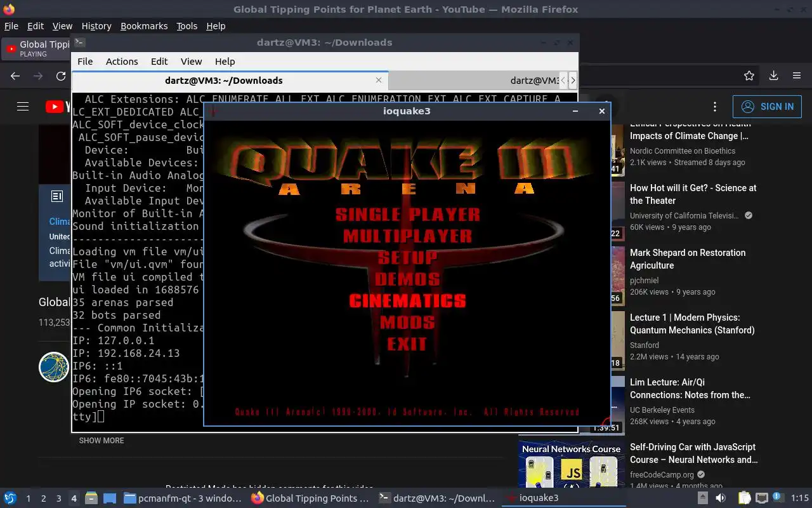812x508 pixels.
Task: Open the terminal's Edit menu
Action: pyautogui.click(x=159, y=62)
